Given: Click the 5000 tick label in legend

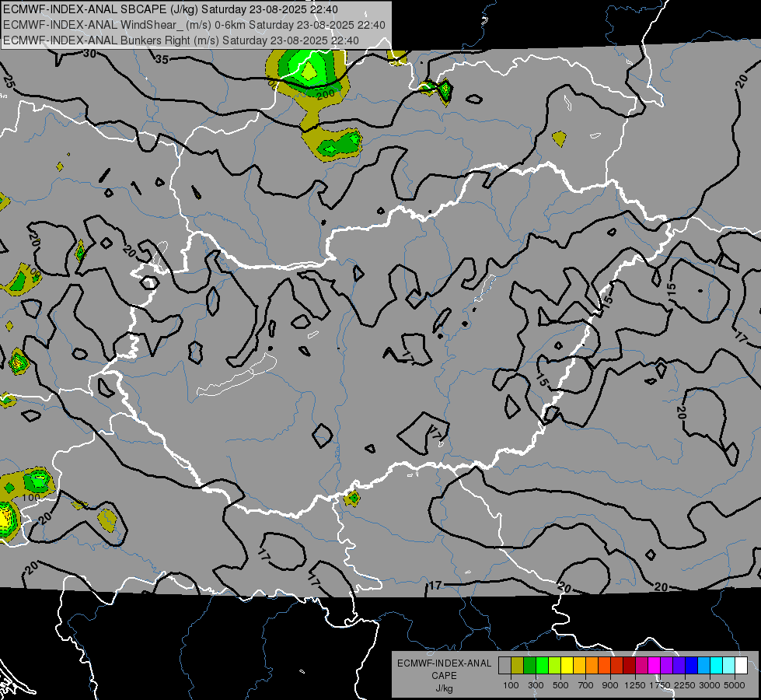Looking at the screenshot, I should 735,685.
